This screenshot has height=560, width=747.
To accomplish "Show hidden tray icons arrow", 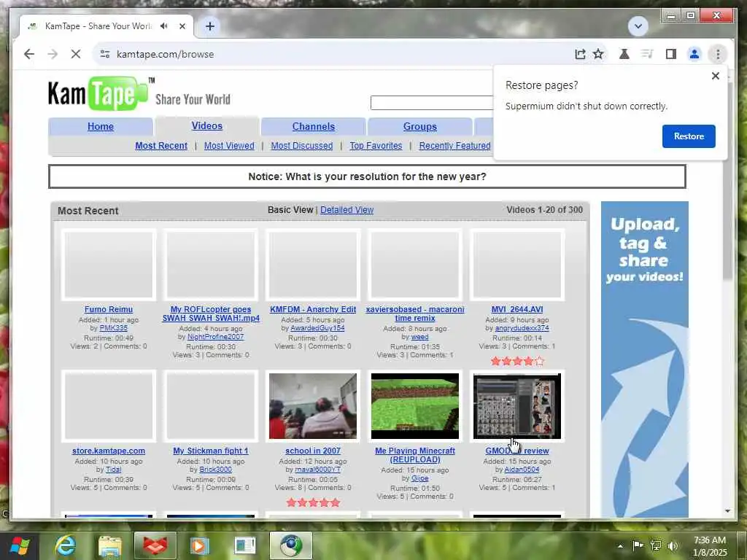I will pos(620,546).
